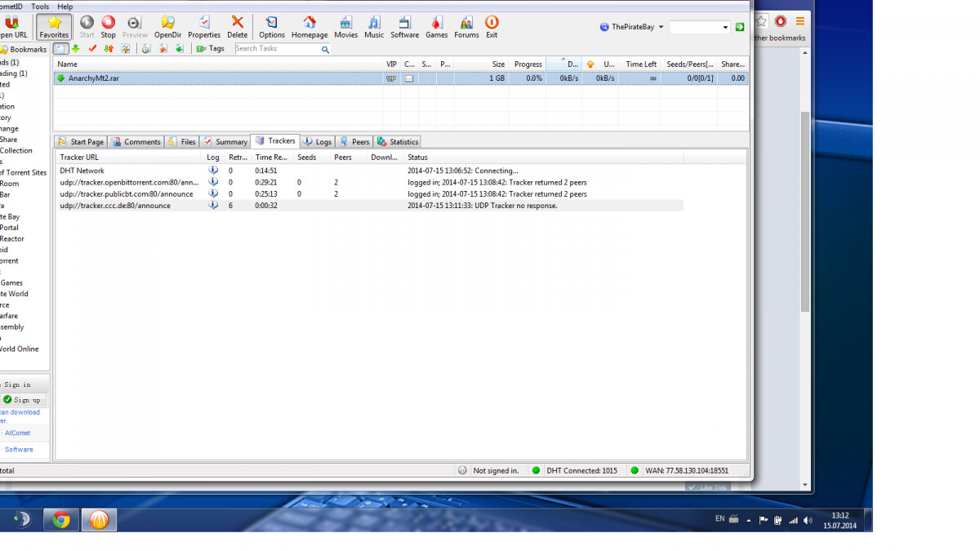Open task Properties from toolbar

[x=204, y=26]
